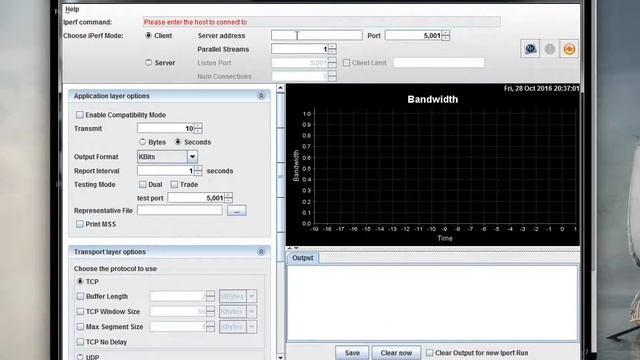Increase Parallel Streams with up arrow
Viewport: 640px width, 360px height.
[x=332, y=47]
